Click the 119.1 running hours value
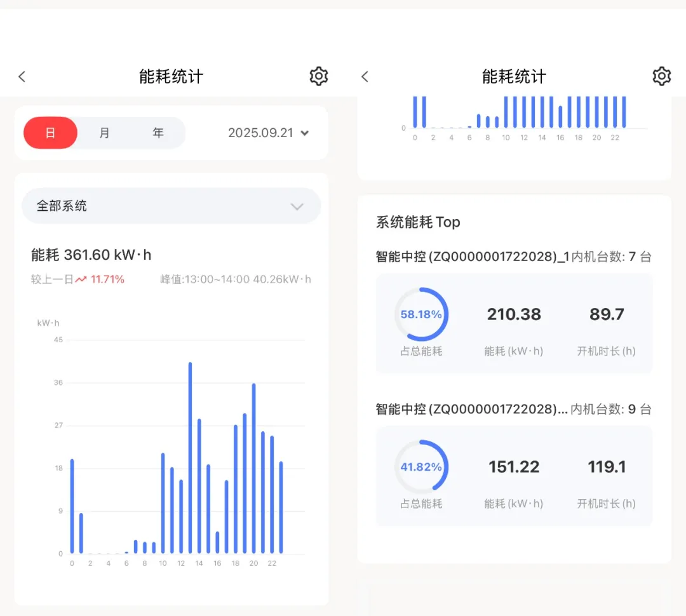This screenshot has height=616, width=686. click(606, 467)
